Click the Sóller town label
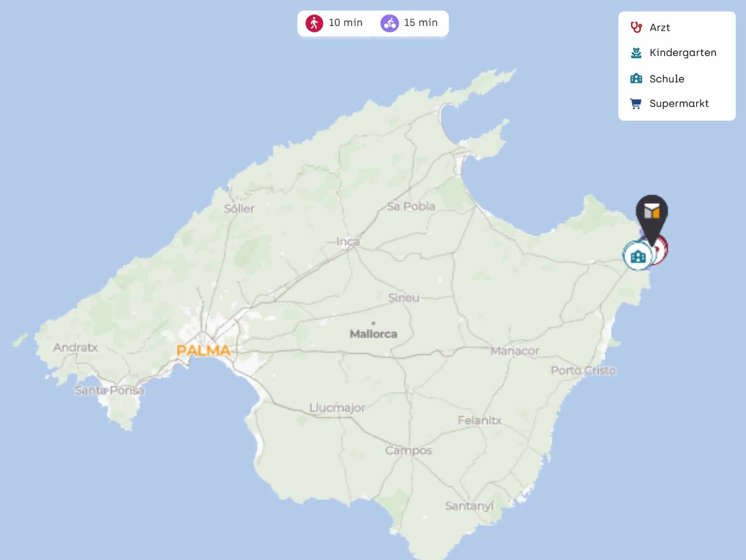746x560 pixels. [x=239, y=209]
